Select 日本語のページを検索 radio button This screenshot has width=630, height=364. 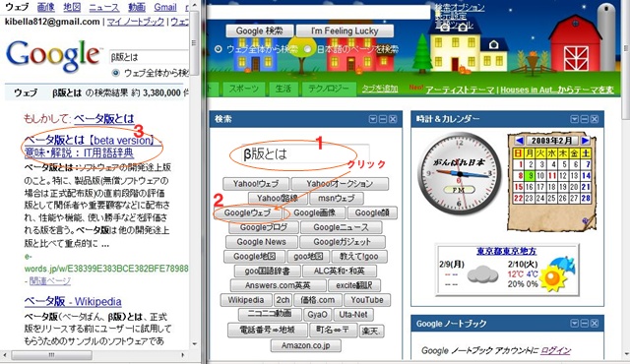[x=308, y=49]
